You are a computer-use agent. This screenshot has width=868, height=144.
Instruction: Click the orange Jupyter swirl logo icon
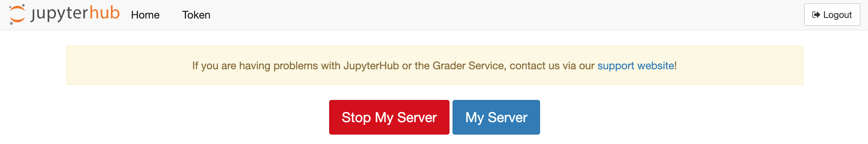(17, 15)
